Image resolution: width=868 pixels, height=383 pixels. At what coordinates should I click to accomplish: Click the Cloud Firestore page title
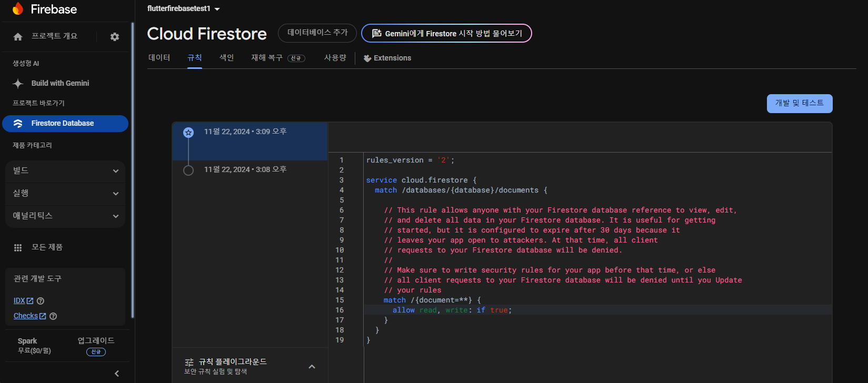[x=207, y=34]
